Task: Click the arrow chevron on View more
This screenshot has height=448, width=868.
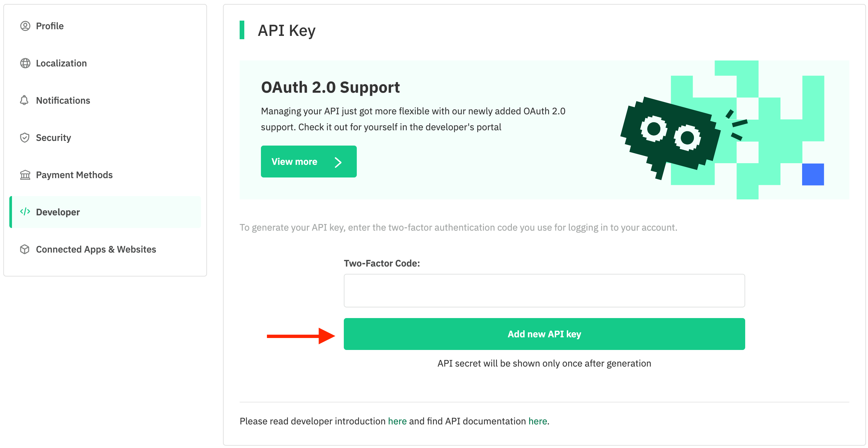Action: click(x=338, y=162)
